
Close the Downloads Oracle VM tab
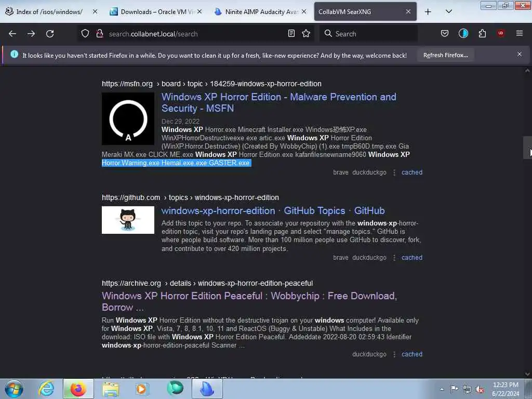tap(199, 11)
